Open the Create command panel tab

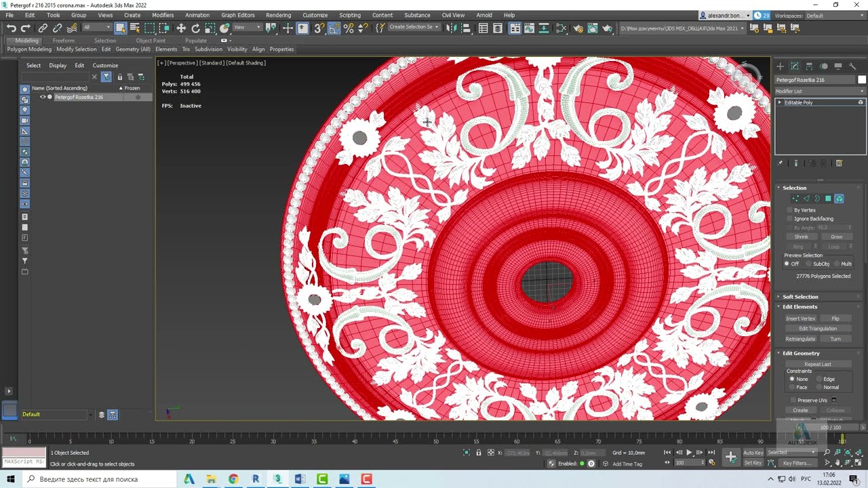coord(780,66)
